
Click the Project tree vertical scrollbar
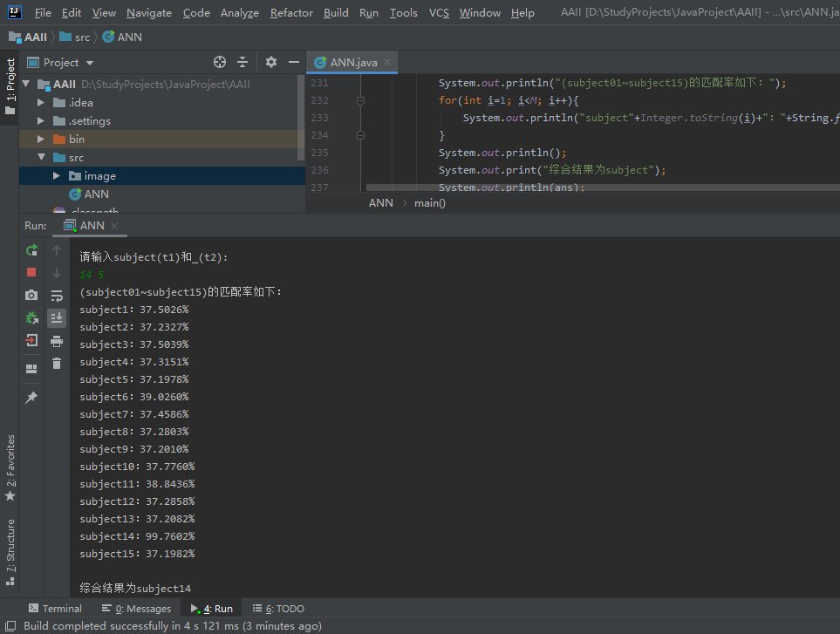[301, 117]
